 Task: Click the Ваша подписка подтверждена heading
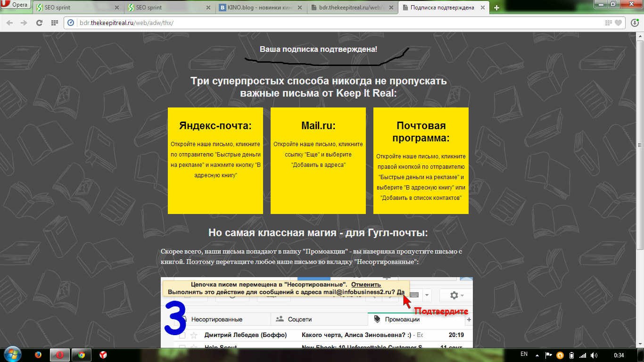pyautogui.click(x=318, y=49)
